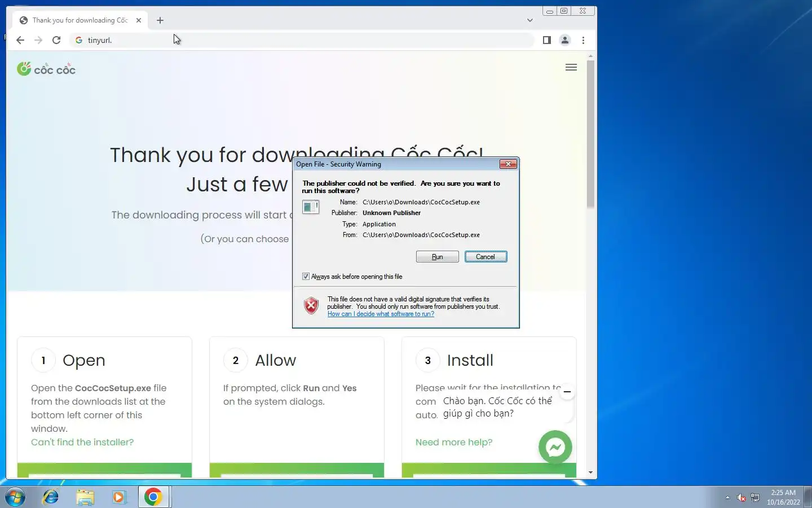Click the red shield warning icon

(311, 305)
